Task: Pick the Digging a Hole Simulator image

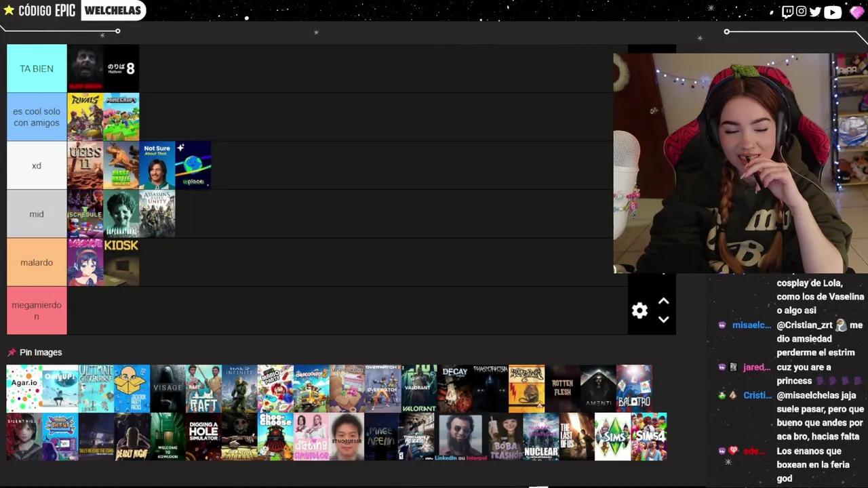Action: pyautogui.click(x=203, y=437)
